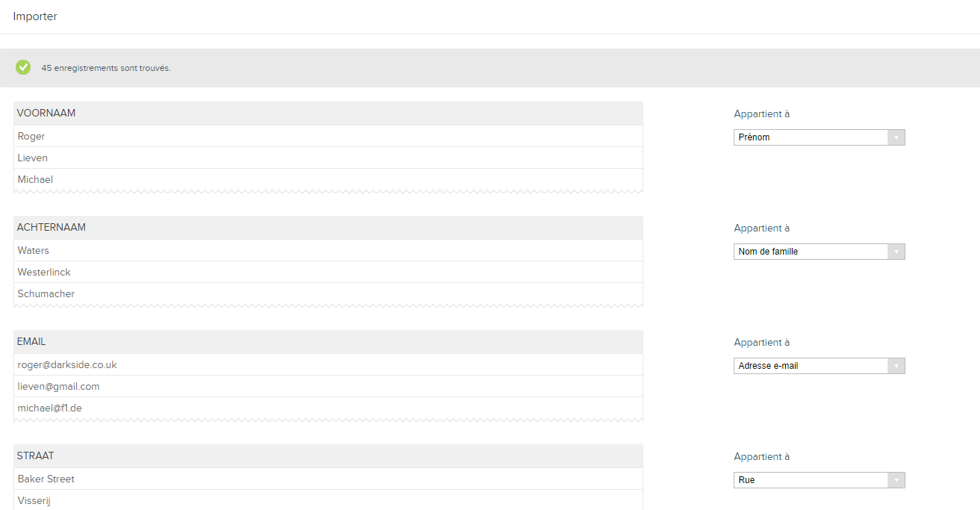Click the EMAIL column header
Screen dimensions: 980x510
pyautogui.click(x=31, y=342)
